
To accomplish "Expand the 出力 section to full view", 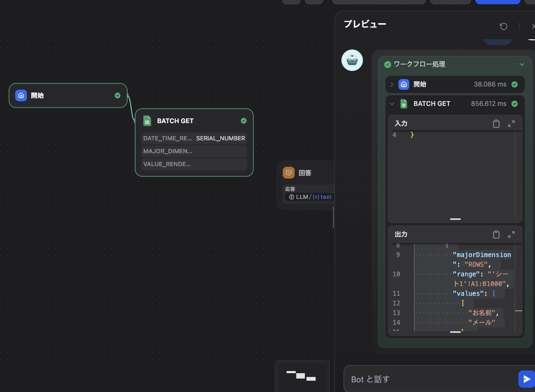I will click(511, 234).
